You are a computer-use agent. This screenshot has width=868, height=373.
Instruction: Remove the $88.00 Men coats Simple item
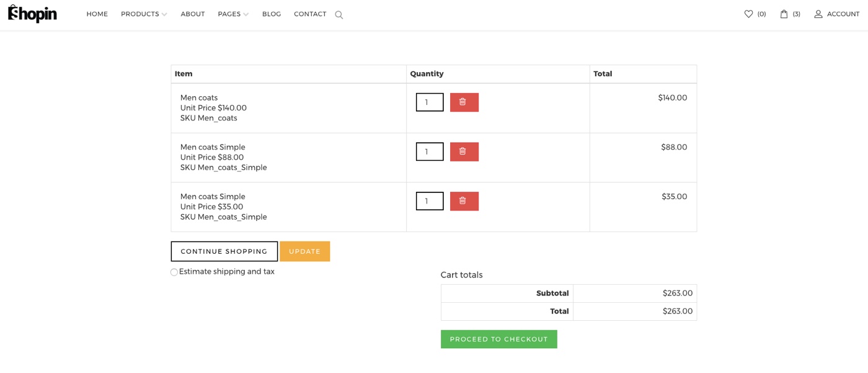click(464, 151)
